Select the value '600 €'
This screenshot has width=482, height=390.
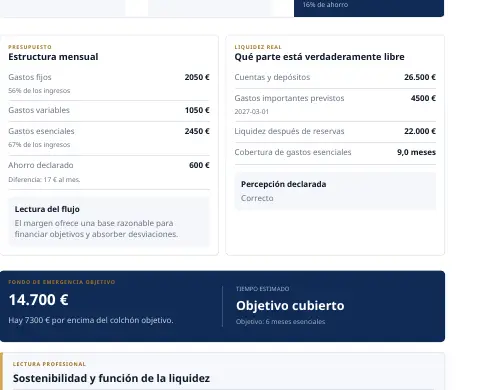tap(199, 165)
